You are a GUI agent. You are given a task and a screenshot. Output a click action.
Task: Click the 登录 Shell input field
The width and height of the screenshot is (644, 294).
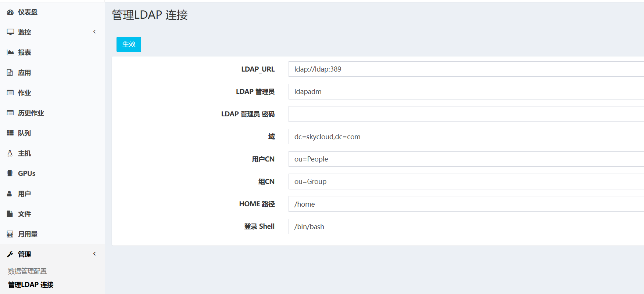tap(465, 226)
